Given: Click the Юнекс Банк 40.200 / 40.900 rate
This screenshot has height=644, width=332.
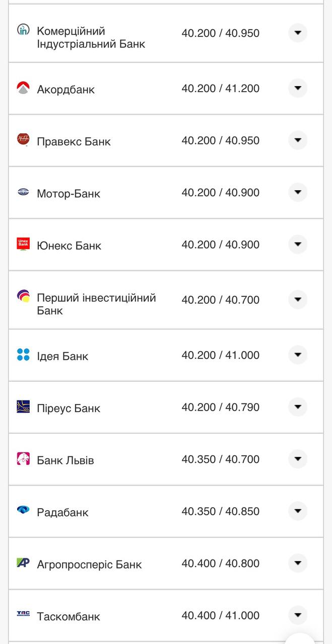Looking at the screenshot, I should point(220,245).
